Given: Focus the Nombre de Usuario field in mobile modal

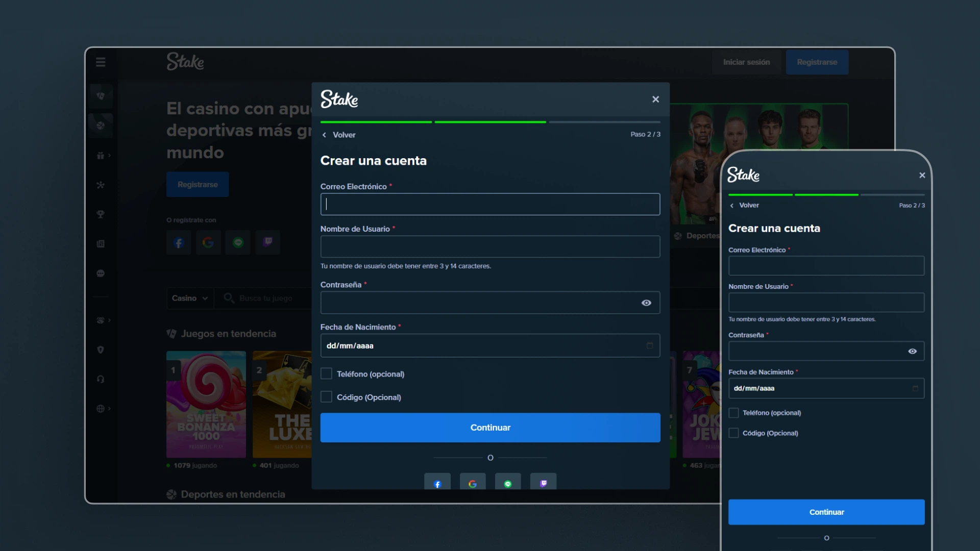Looking at the screenshot, I should pyautogui.click(x=826, y=303).
